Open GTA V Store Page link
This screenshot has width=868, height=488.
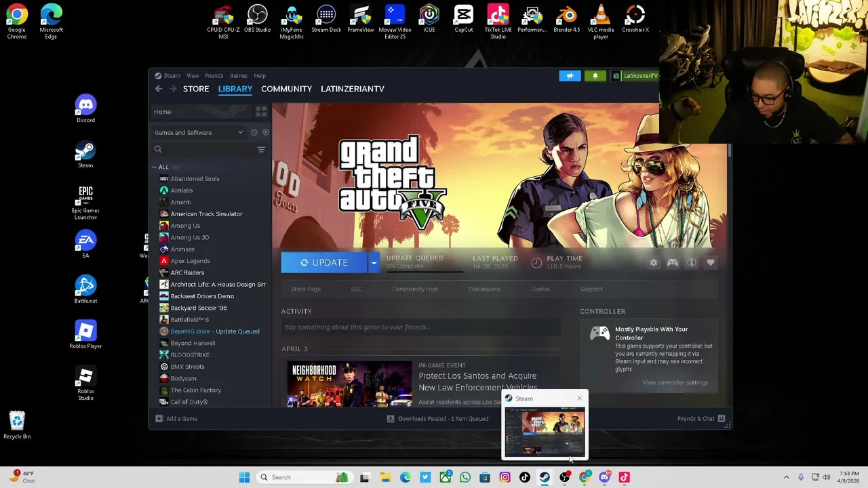[306, 289]
